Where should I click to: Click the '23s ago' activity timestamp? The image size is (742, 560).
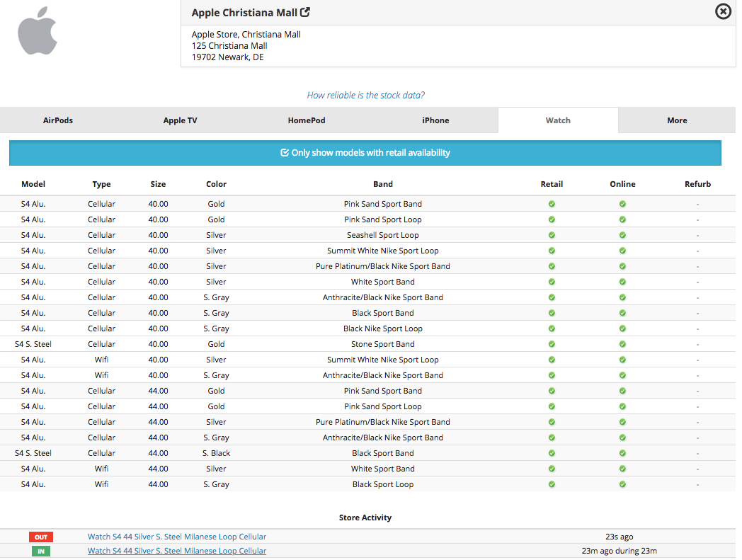620,537
